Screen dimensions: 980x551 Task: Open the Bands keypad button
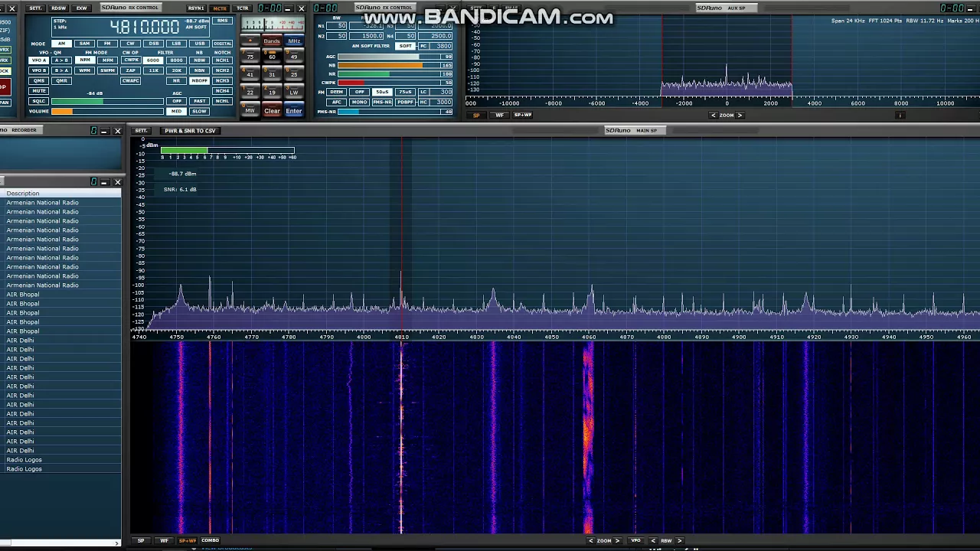click(x=272, y=41)
